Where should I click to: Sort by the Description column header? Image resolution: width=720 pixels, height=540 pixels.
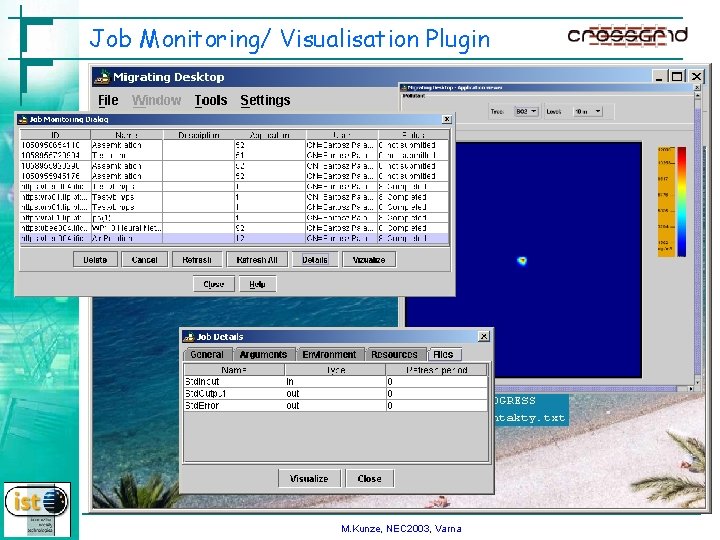199,135
